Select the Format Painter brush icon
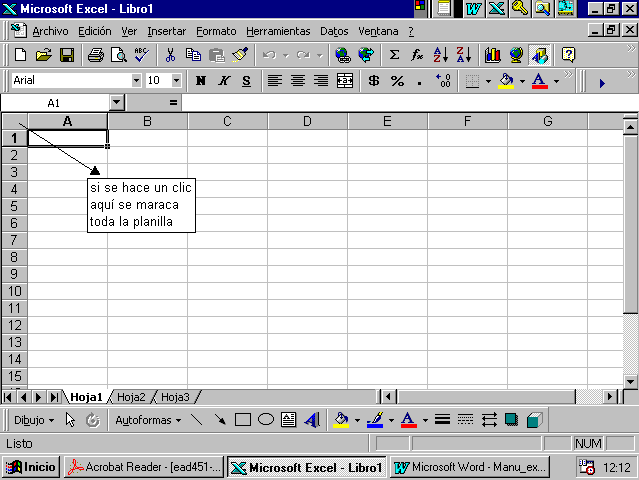 (240, 55)
